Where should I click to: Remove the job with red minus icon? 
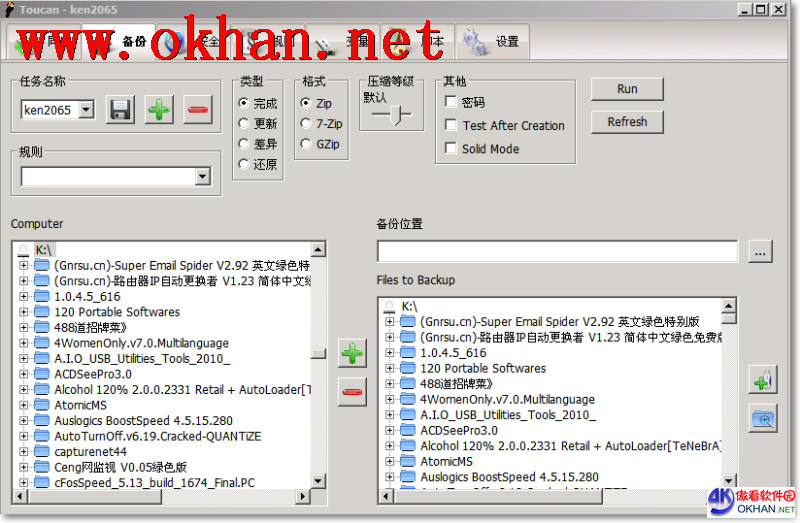(198, 109)
